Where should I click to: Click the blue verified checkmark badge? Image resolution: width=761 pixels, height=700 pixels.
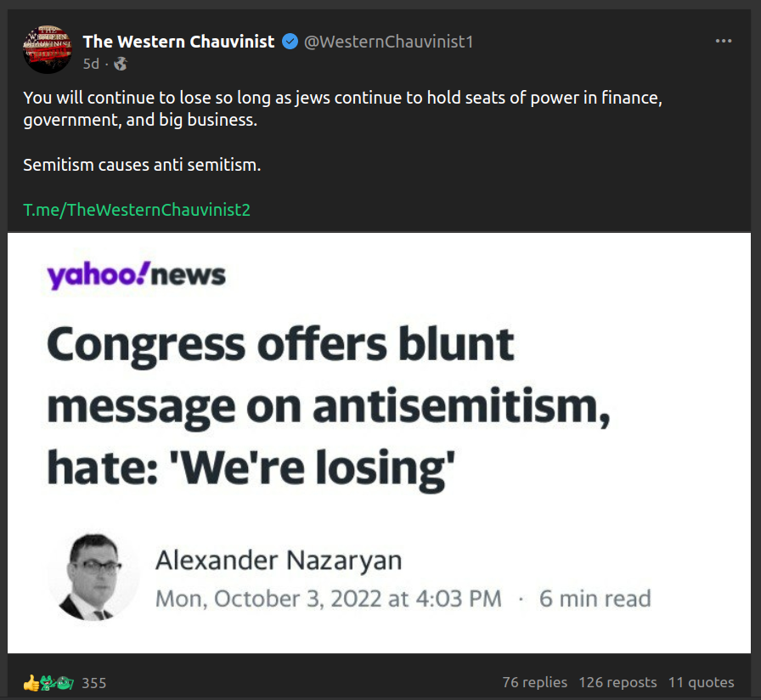pos(290,42)
